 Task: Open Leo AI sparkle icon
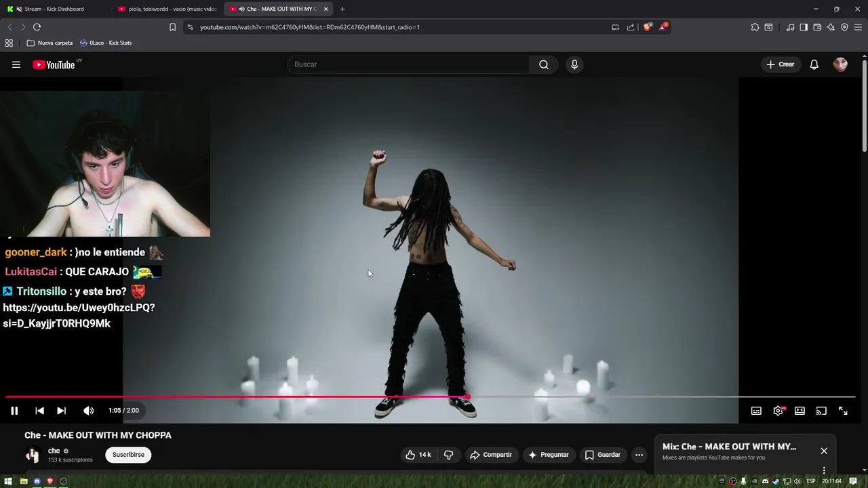(831, 27)
